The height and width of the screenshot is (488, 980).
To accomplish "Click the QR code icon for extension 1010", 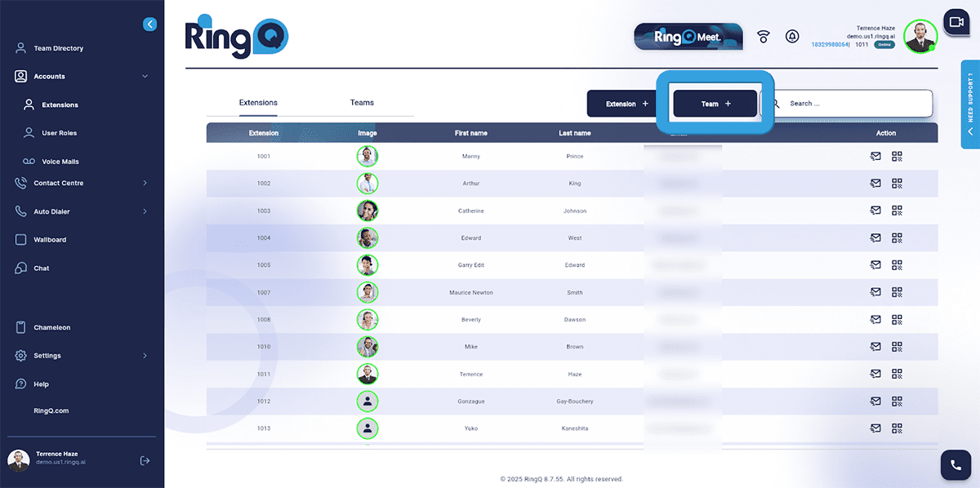I will click(897, 347).
